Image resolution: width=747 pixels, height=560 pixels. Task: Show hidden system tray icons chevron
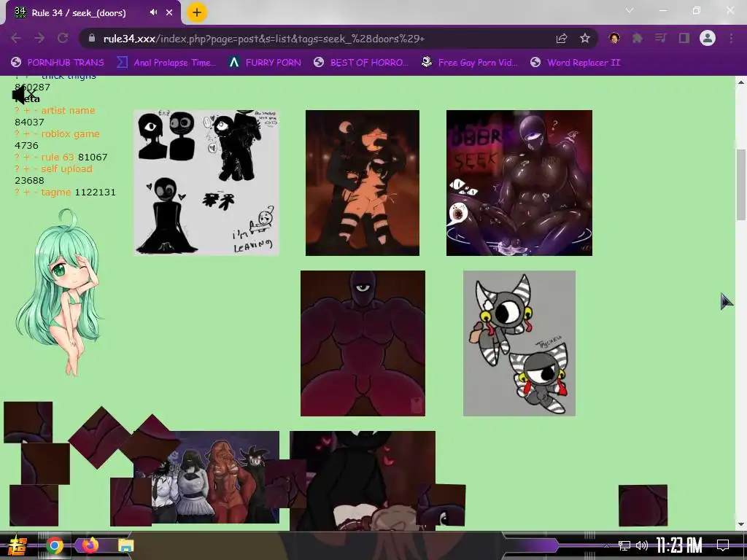tap(606, 545)
